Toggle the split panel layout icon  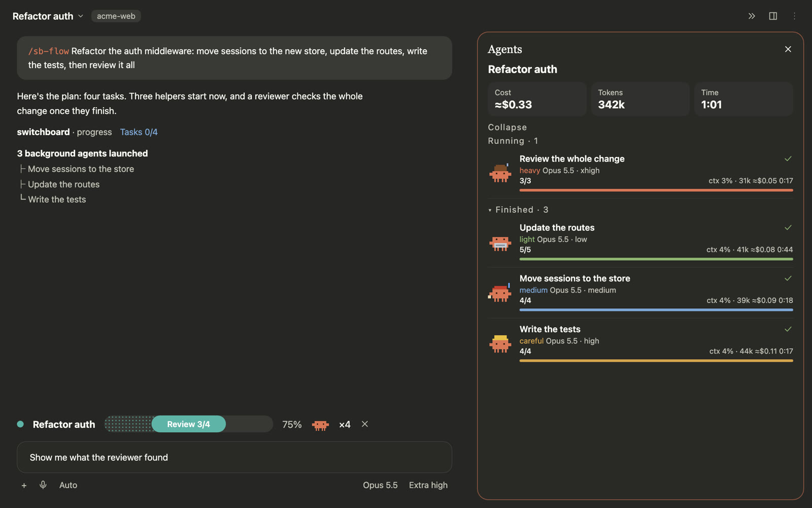click(773, 16)
